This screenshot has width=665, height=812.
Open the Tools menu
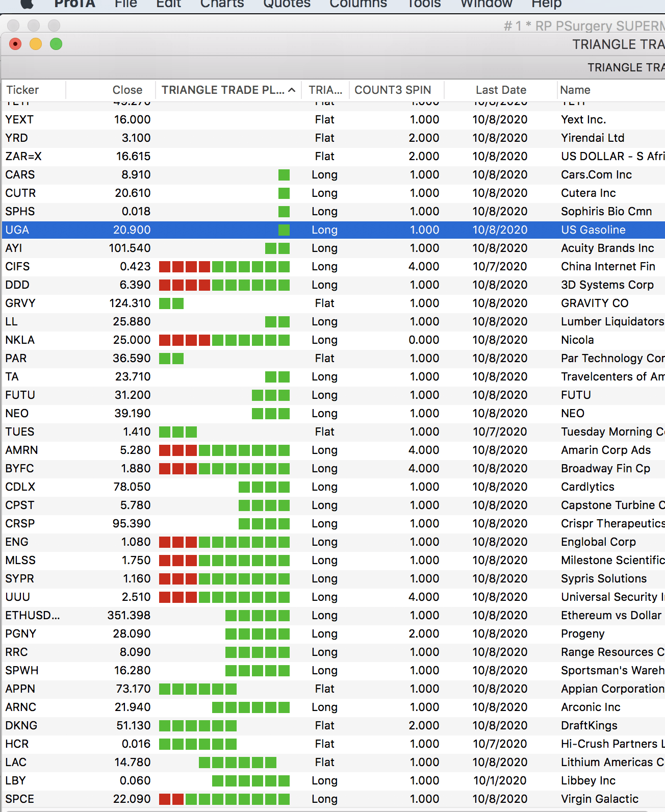[424, 4]
